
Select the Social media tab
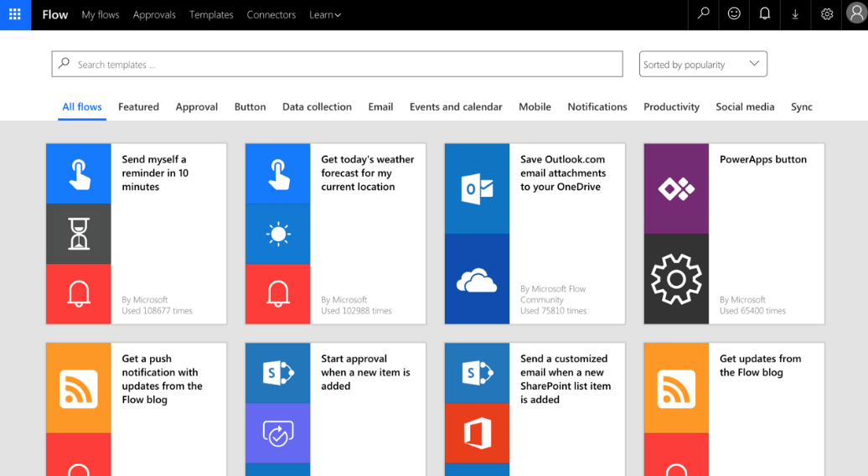pos(745,106)
